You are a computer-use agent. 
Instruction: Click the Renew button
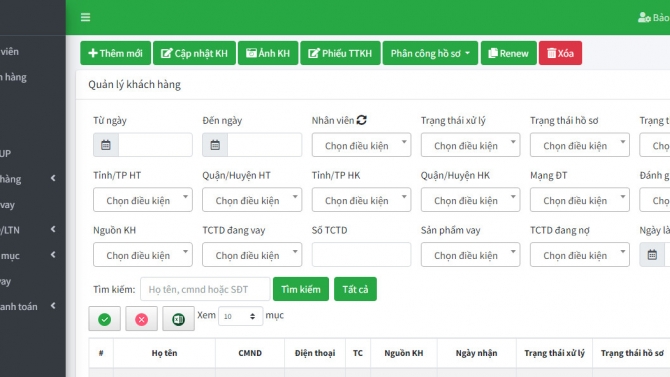point(508,53)
